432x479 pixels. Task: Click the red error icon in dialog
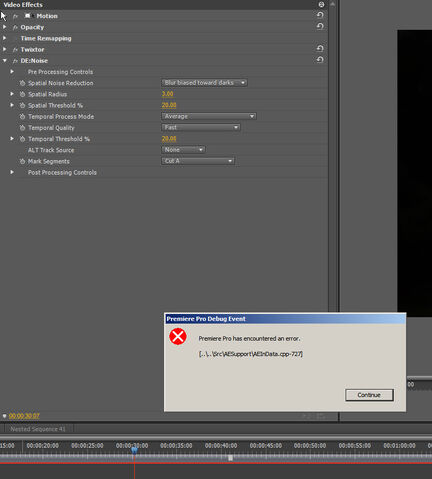[178, 336]
